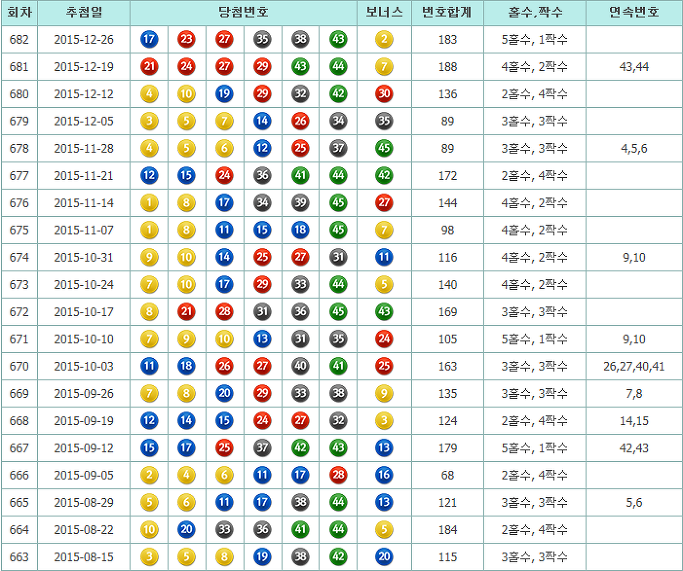Image resolution: width=683 pixels, height=571 pixels.
Task: Click green ball 43 in round 682
Action: [x=338, y=40]
